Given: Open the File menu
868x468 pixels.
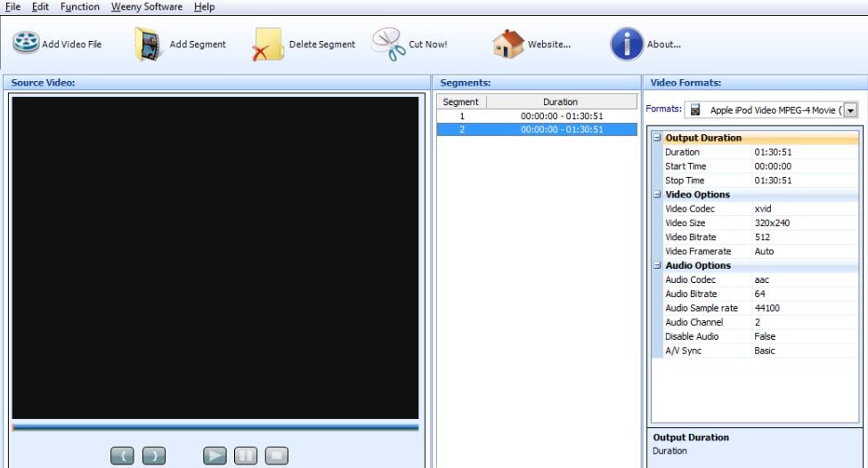Looking at the screenshot, I should pos(12,6).
